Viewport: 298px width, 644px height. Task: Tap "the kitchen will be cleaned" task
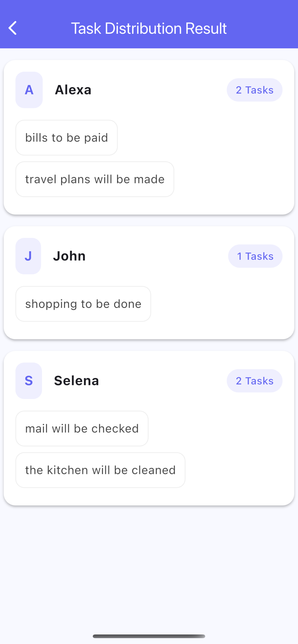(x=101, y=470)
